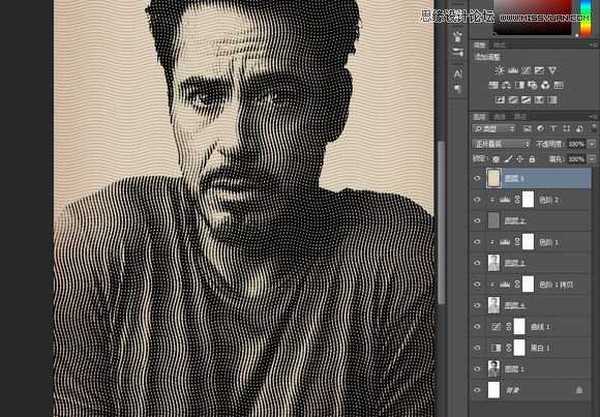This screenshot has width=600, height=417.
Task: Click the text layer filter T icon
Action: tap(555, 130)
